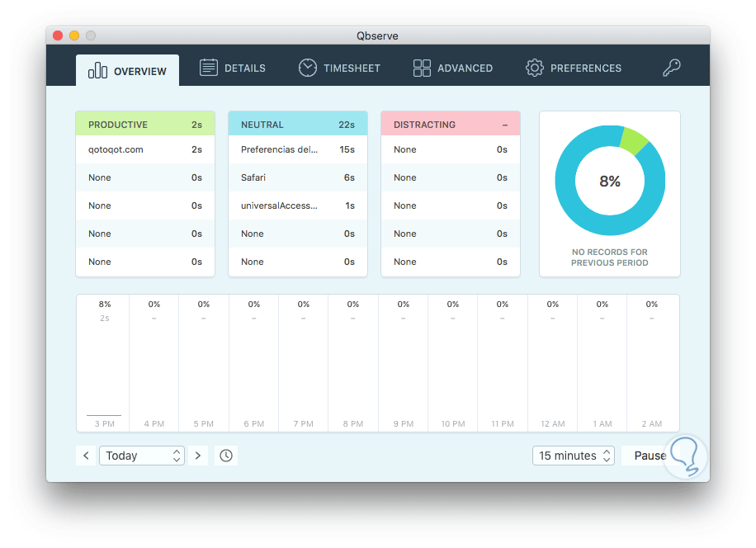Click the 6 PM timeline column
The image size is (756, 548).
point(253,363)
